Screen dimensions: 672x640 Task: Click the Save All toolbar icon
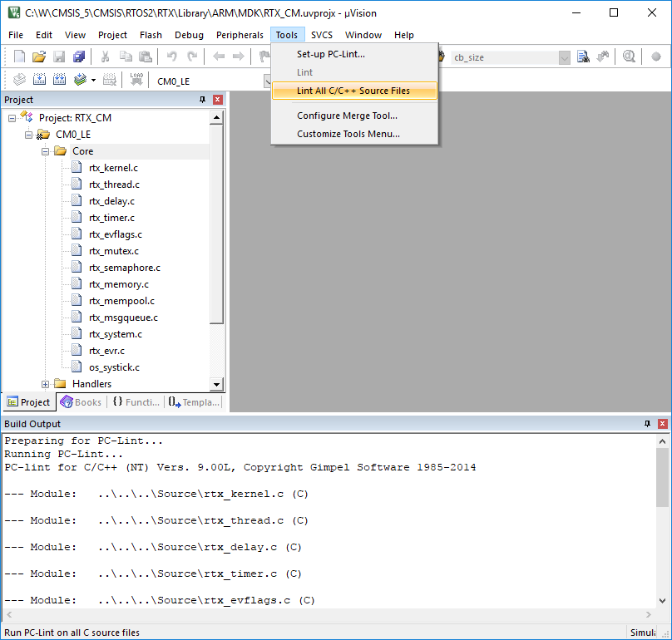pos(79,57)
